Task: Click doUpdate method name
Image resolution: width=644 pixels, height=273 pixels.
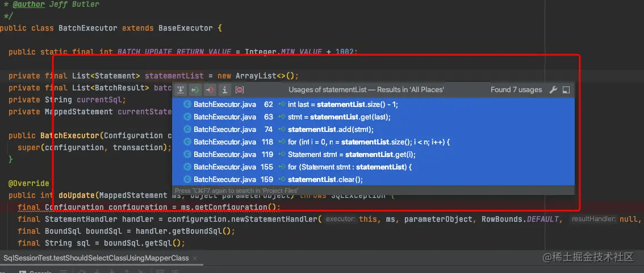Action: coord(77,195)
